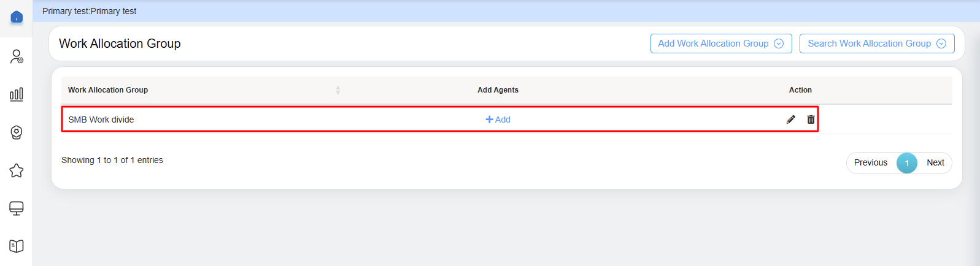Click the Action column header
980x266 pixels.
coord(800,90)
